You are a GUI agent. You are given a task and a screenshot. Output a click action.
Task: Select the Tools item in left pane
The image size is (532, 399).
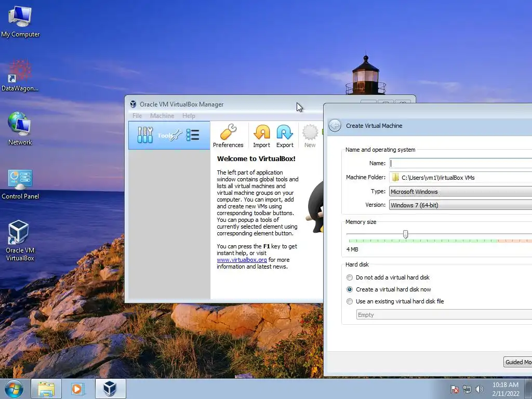(169, 136)
